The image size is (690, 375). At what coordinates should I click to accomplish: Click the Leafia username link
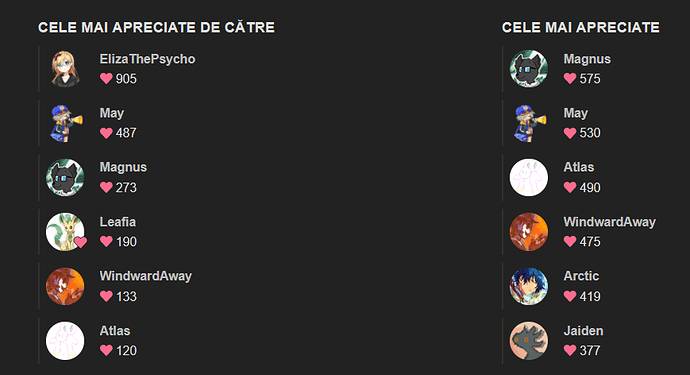(117, 222)
